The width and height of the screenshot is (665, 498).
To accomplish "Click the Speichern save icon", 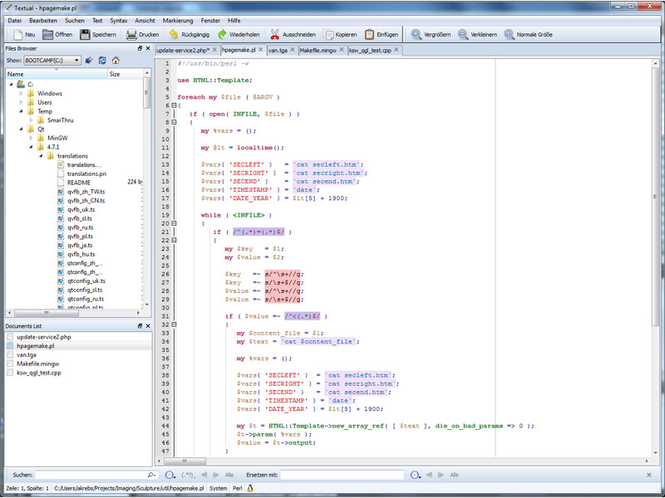I will [83, 34].
